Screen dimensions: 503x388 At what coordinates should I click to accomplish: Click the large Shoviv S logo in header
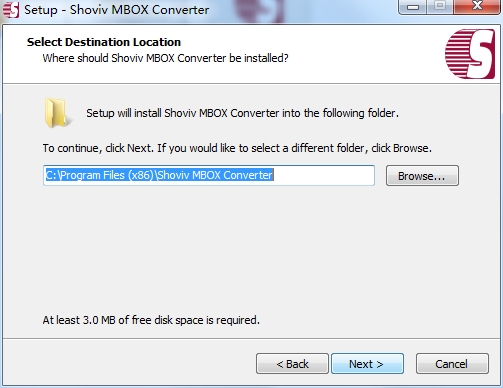click(x=470, y=54)
